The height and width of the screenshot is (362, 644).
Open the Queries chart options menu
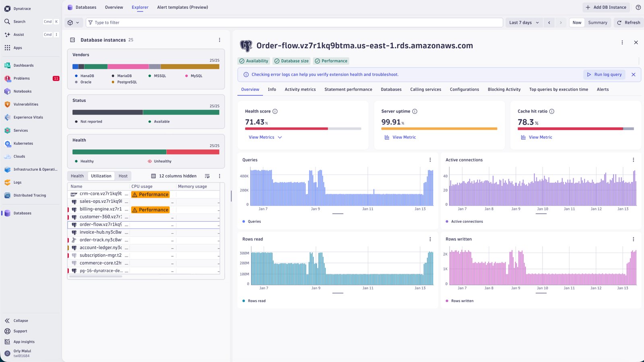(430, 160)
